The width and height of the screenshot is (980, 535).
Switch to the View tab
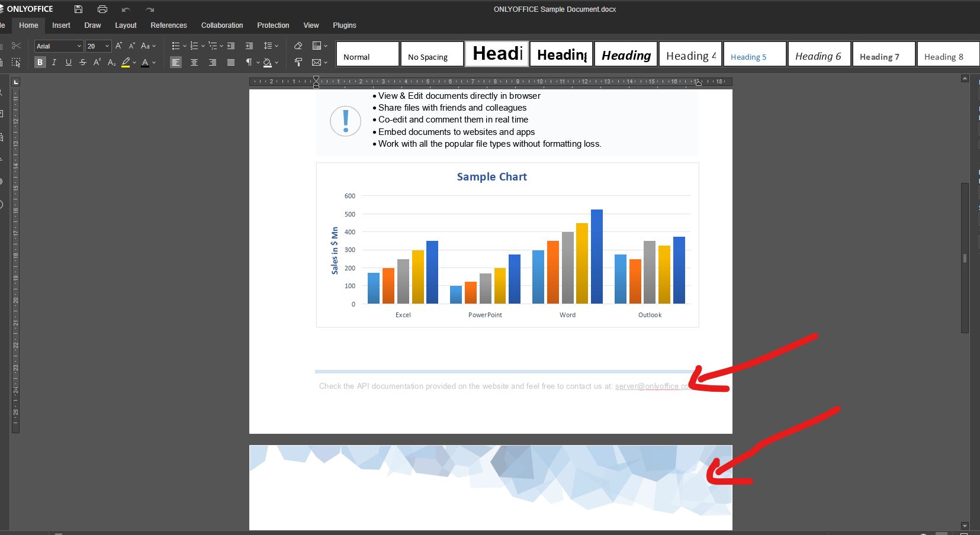(x=311, y=25)
